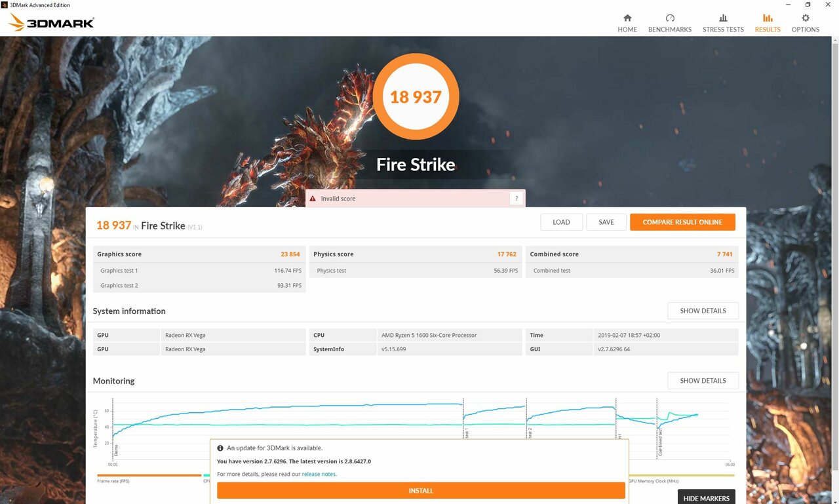Viewport: 839px width, 504px height.
Task: Click the Temperature axis label on the chart
Action: coord(96,429)
